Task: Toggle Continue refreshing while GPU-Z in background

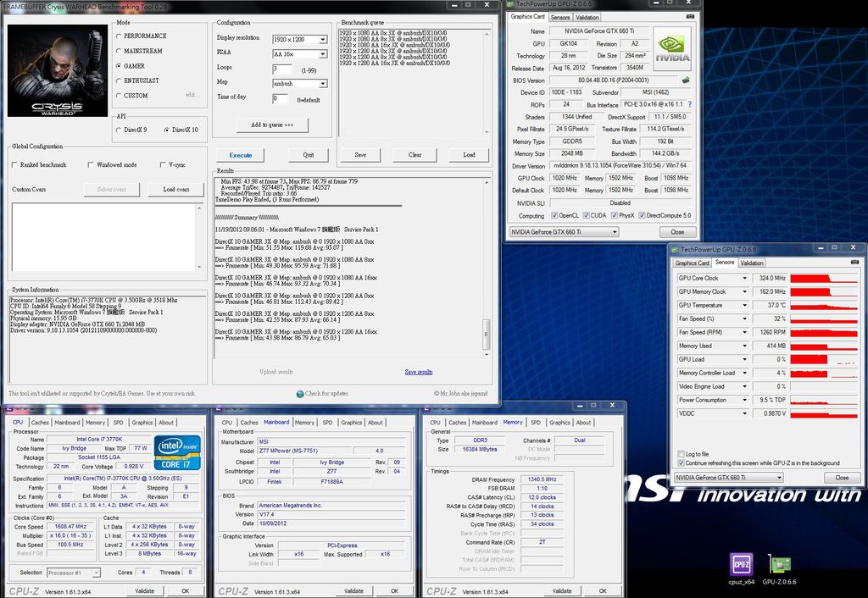Action: pyautogui.click(x=681, y=463)
